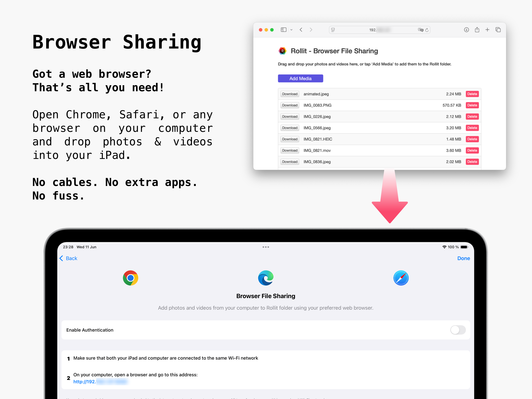The height and width of the screenshot is (399, 532).
Task: Select the Chrome browser icon
Action: coord(130,278)
